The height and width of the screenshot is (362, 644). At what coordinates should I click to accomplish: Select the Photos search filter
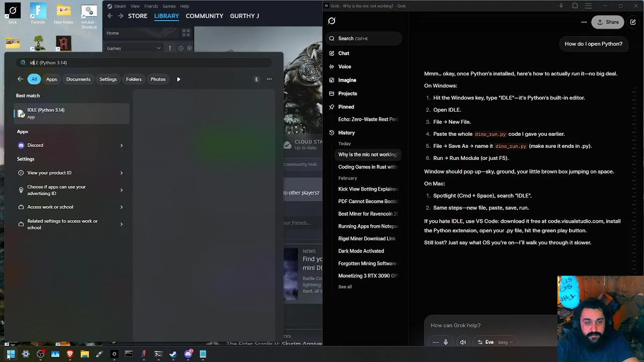coord(158,79)
